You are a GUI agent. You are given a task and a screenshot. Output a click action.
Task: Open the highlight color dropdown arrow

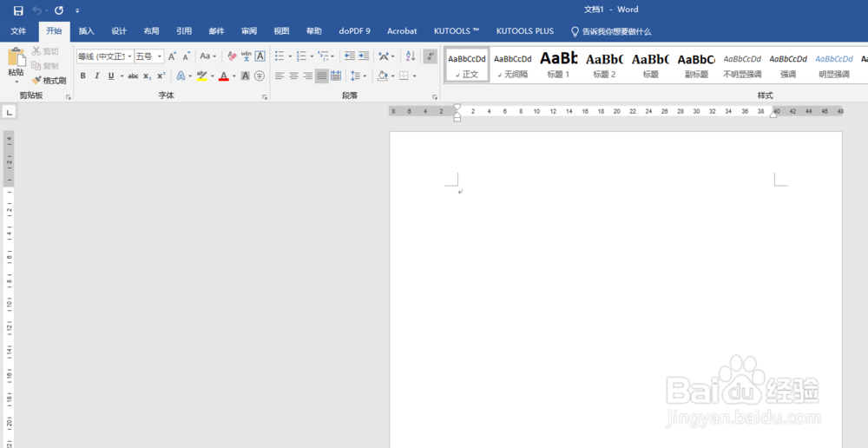tap(212, 76)
